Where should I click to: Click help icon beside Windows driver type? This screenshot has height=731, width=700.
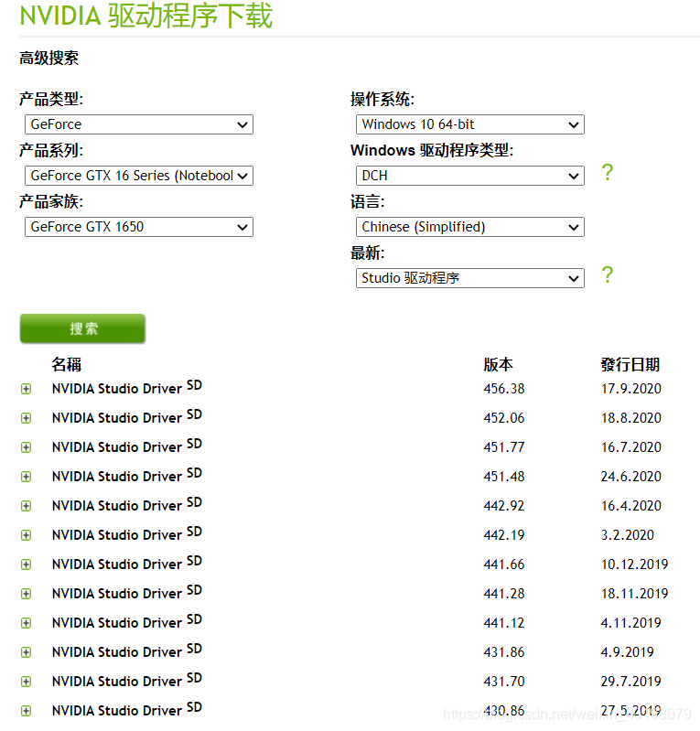(x=607, y=173)
